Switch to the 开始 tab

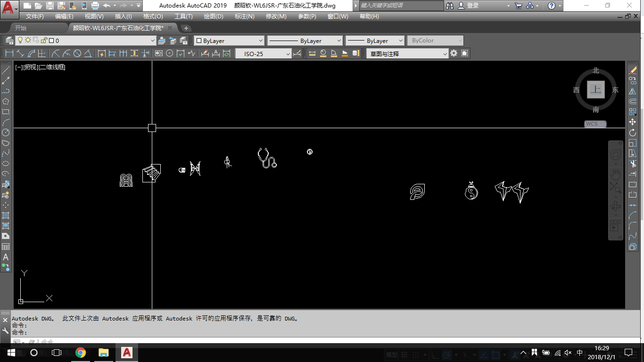21,28
